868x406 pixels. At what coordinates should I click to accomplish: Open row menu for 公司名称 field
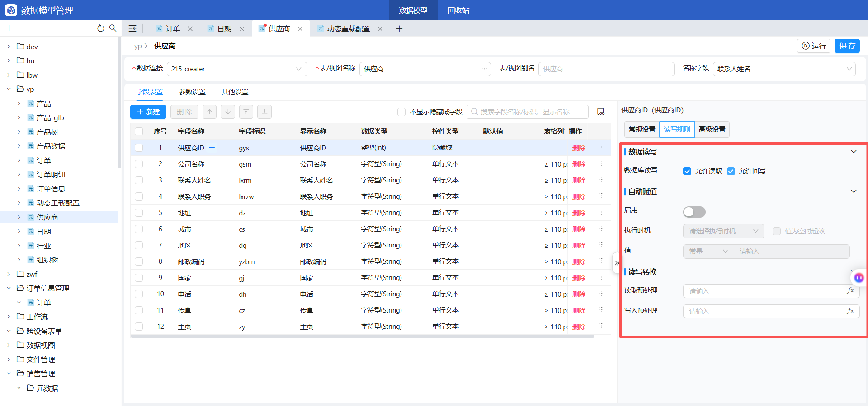[601, 163]
